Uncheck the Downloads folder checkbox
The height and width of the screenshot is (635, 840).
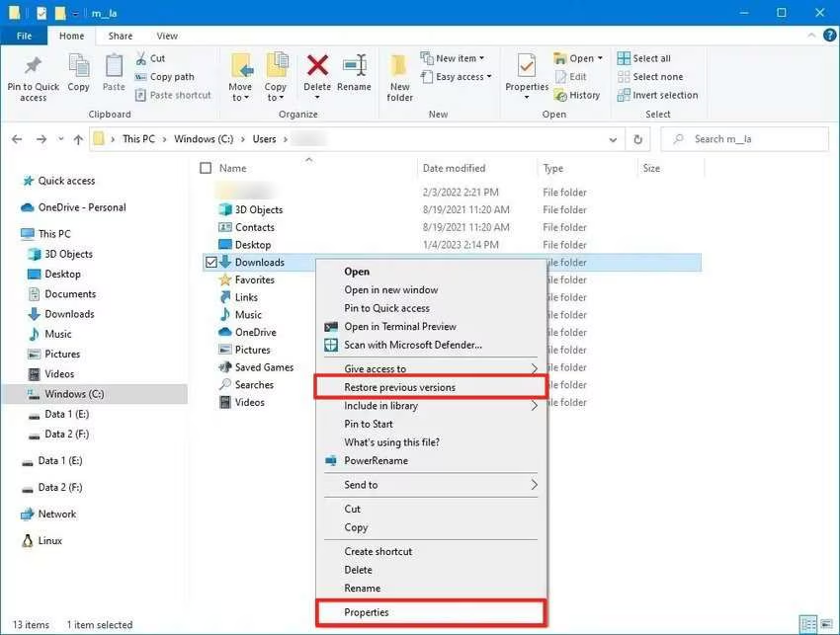tap(210, 263)
